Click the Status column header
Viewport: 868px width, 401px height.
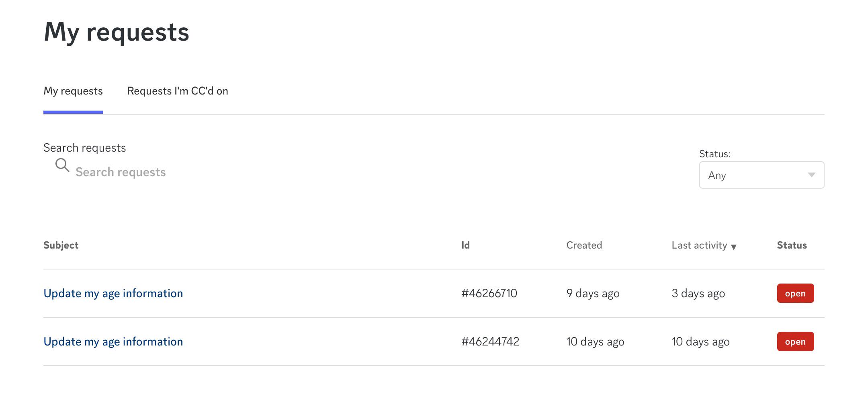coord(791,245)
